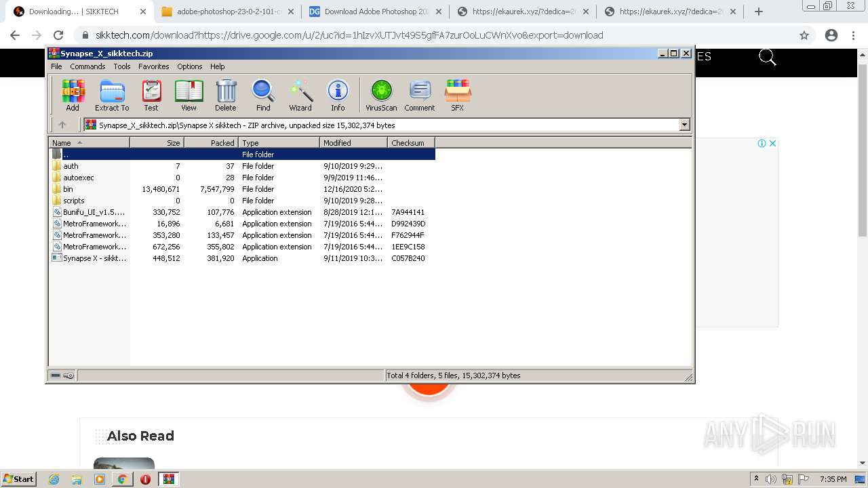Open the Tools menu

coord(122,66)
